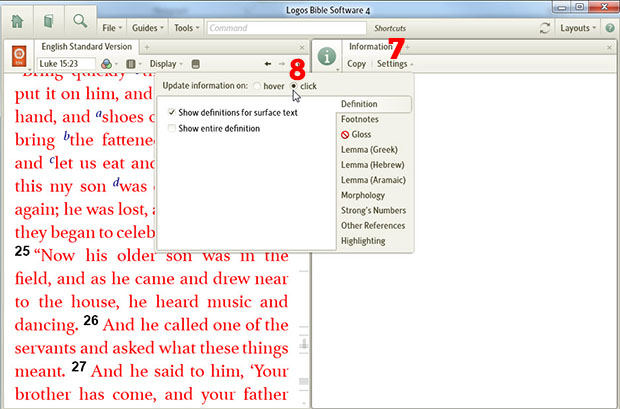The width and height of the screenshot is (620, 409).
Task: Click footnote marker b before the fattened
Action: (x=66, y=137)
